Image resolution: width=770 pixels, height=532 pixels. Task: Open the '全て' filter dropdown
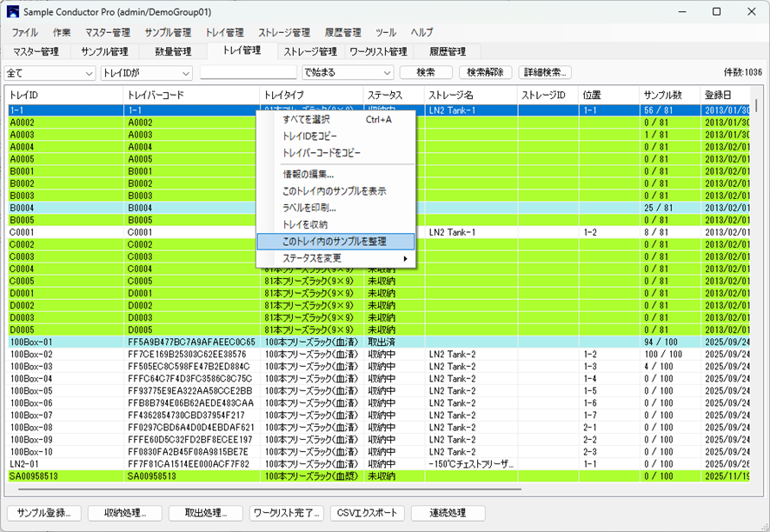pyautogui.click(x=50, y=73)
